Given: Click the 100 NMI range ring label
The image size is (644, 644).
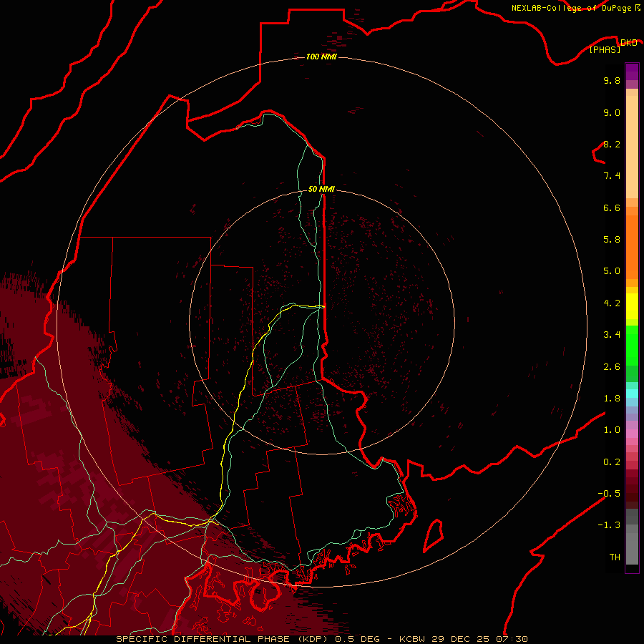Looking at the screenshot, I should 321,57.
